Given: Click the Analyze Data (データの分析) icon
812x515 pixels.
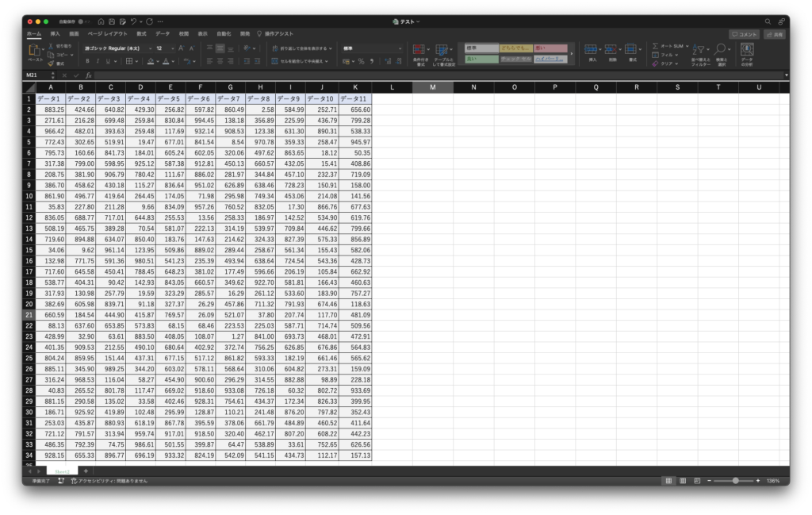Looking at the screenshot, I should coord(746,50).
